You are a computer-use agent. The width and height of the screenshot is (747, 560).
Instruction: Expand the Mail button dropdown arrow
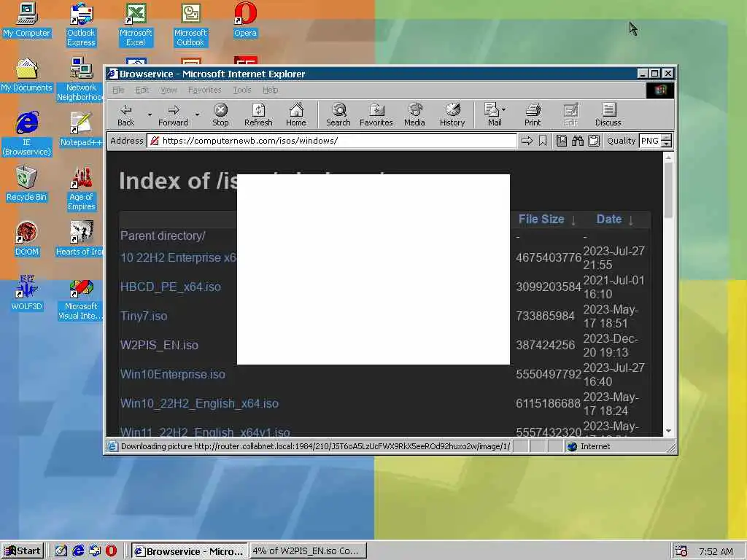[504, 109]
